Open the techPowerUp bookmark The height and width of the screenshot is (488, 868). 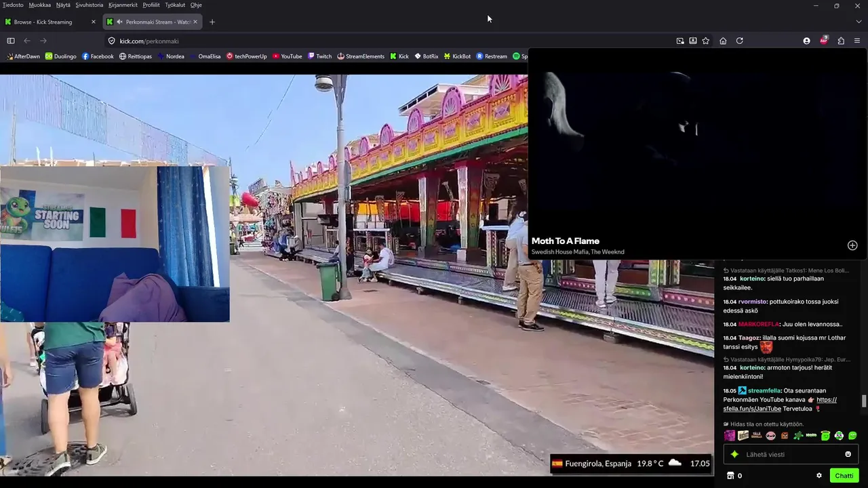click(x=247, y=56)
